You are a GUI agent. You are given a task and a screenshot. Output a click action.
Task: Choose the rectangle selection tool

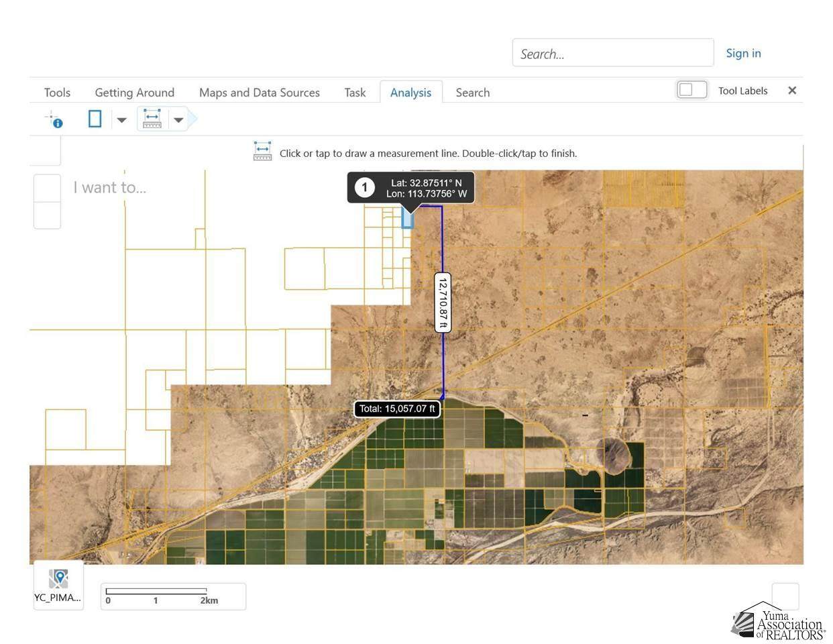[x=95, y=119]
